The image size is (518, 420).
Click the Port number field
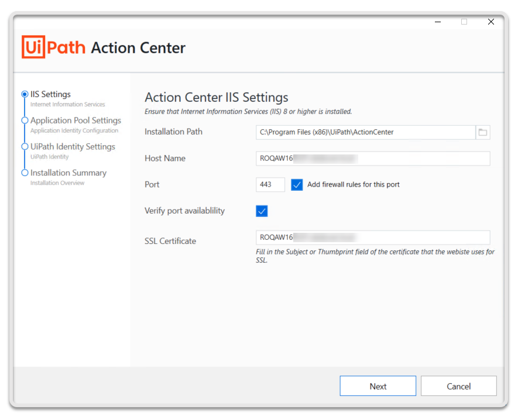(x=270, y=185)
